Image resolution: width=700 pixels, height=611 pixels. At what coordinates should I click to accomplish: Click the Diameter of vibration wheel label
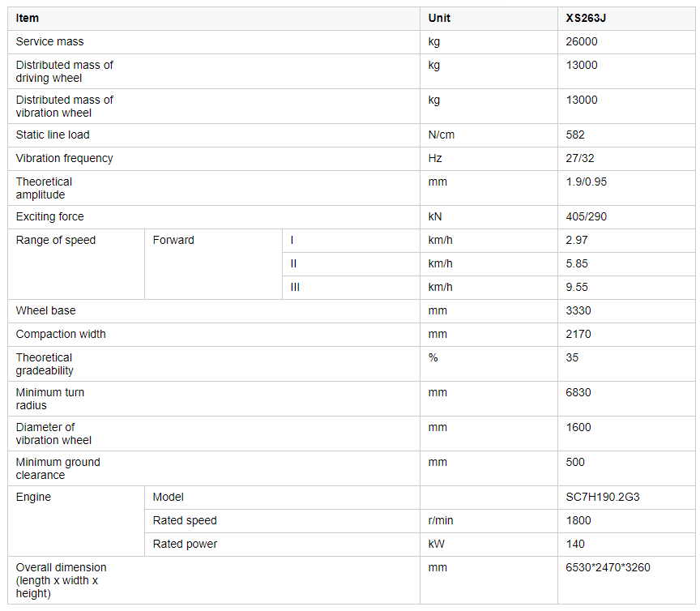click(x=53, y=434)
